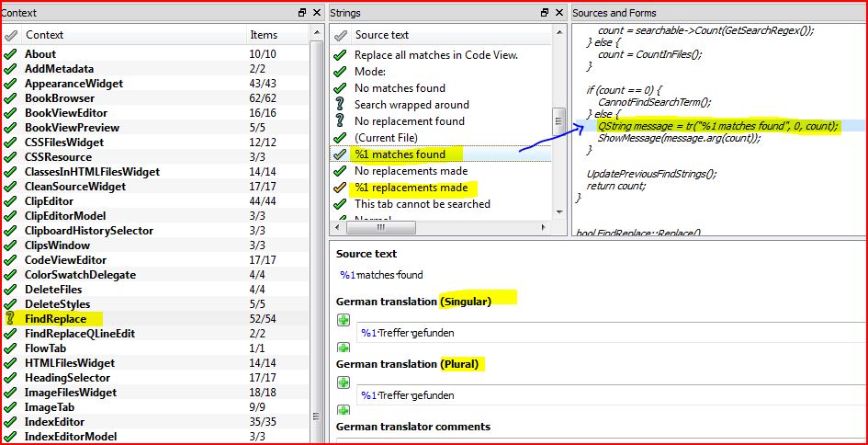Click the German Singular translation field
The height and width of the screenshot is (445, 868).
point(612,333)
